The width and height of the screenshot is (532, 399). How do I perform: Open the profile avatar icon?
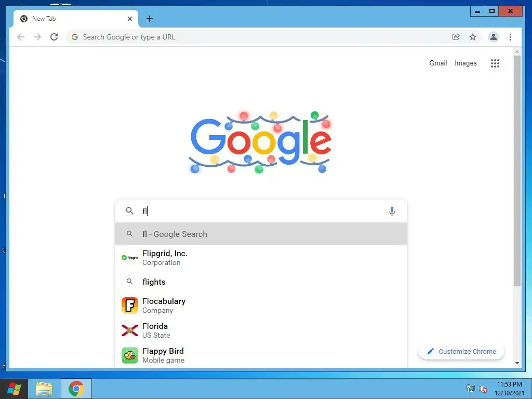(494, 37)
